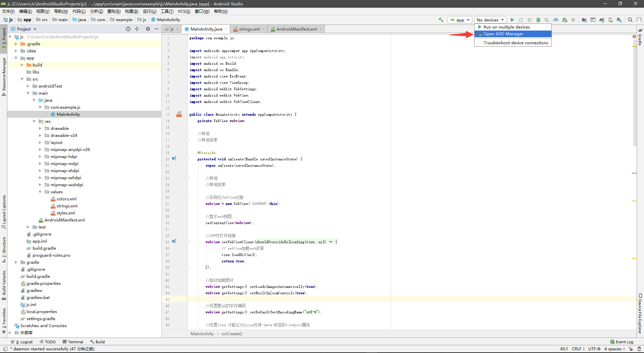Click the Apply Code Changes icon
The width and height of the screenshot is (644, 353).
(530, 20)
